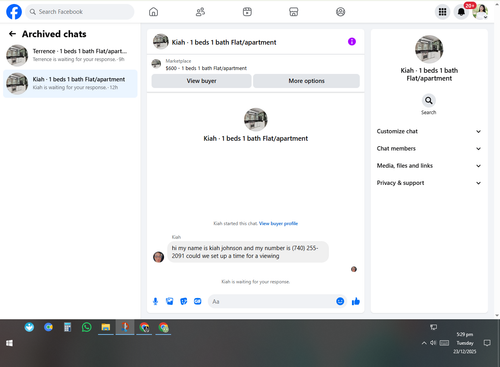Open the purple conversation info icon
The image size is (500, 367).
point(352,42)
